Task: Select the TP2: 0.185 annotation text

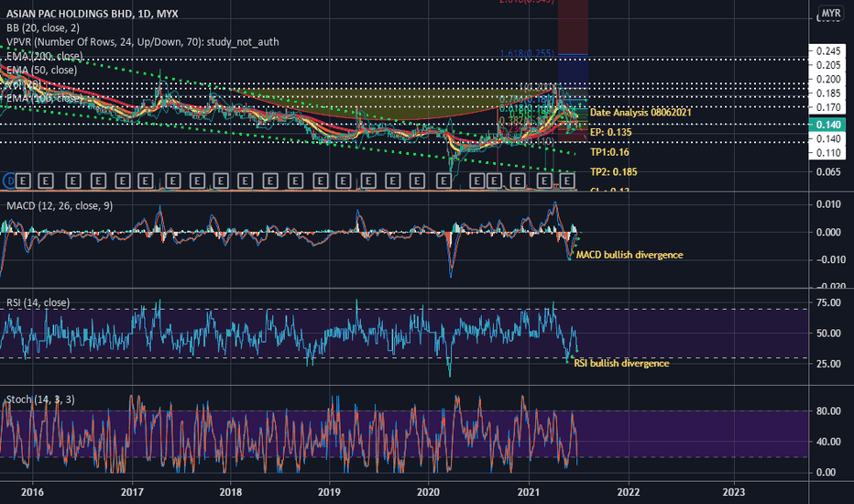Action: [613, 171]
